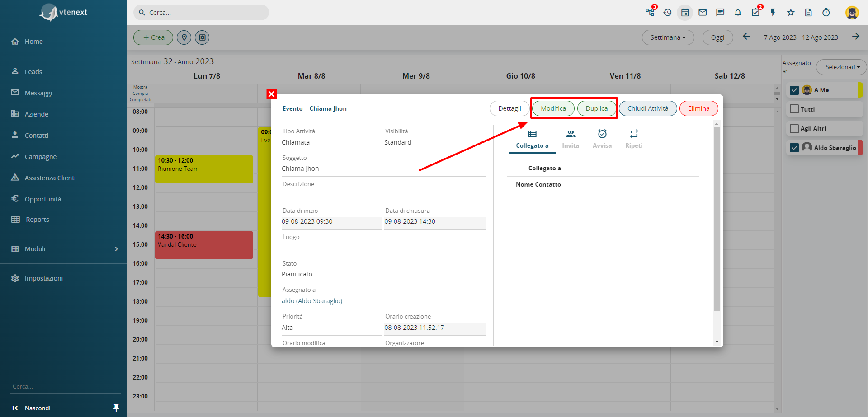Select the Collegato a tab
Image resolution: width=868 pixels, height=417 pixels.
532,139
